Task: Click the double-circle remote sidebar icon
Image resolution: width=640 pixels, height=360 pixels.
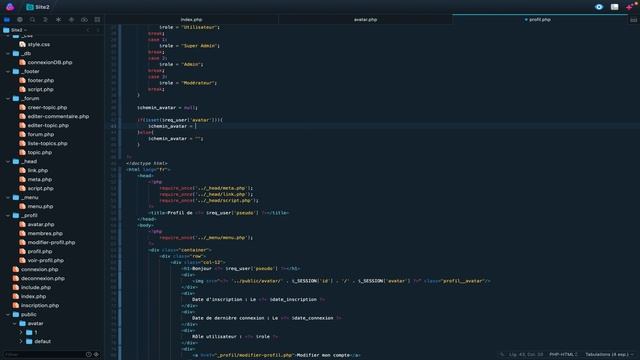Action: pyautogui.click(x=84, y=20)
